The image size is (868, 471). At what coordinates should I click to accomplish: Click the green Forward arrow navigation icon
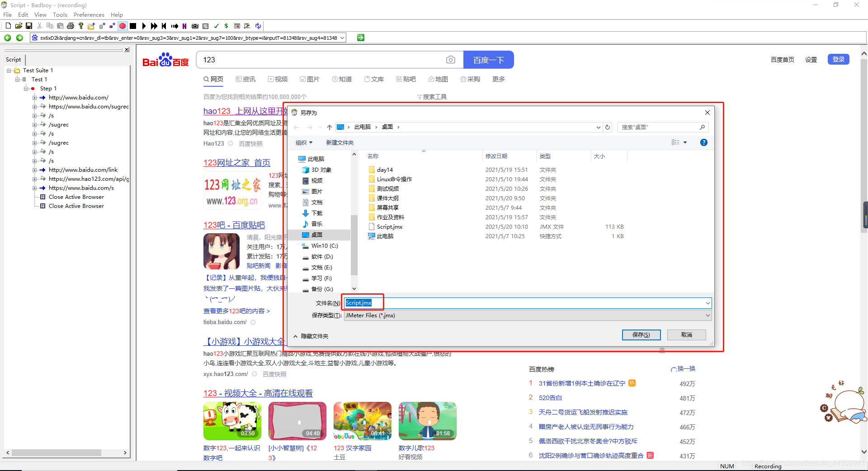point(19,38)
